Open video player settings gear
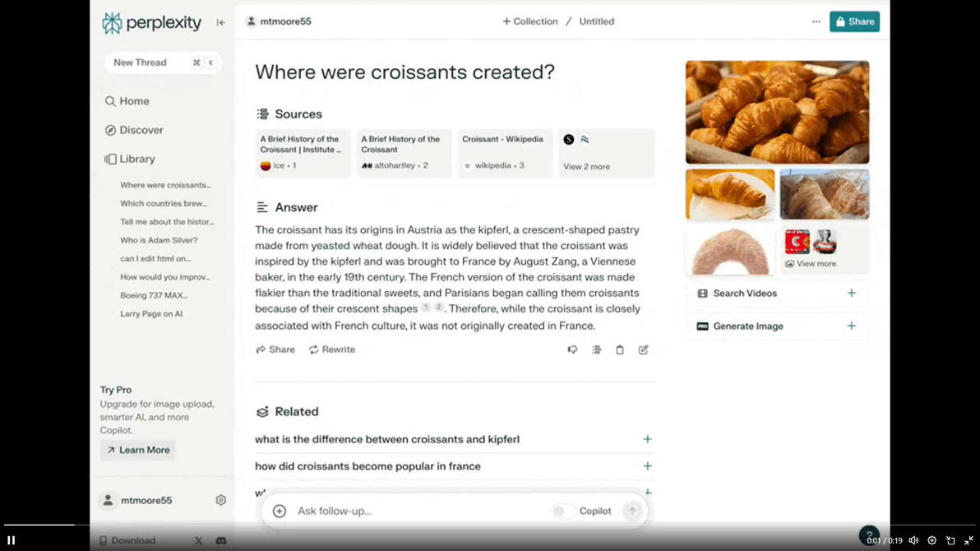This screenshot has height=551, width=980. 931,540
